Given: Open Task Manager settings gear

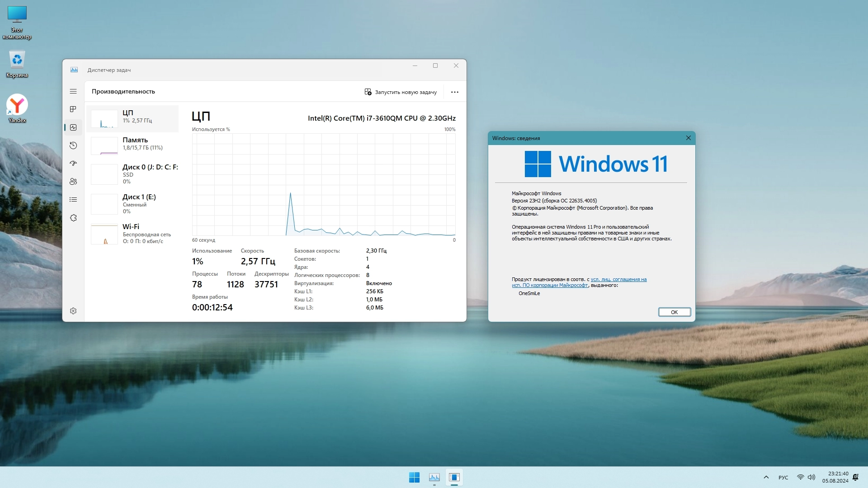Looking at the screenshot, I should 73,311.
